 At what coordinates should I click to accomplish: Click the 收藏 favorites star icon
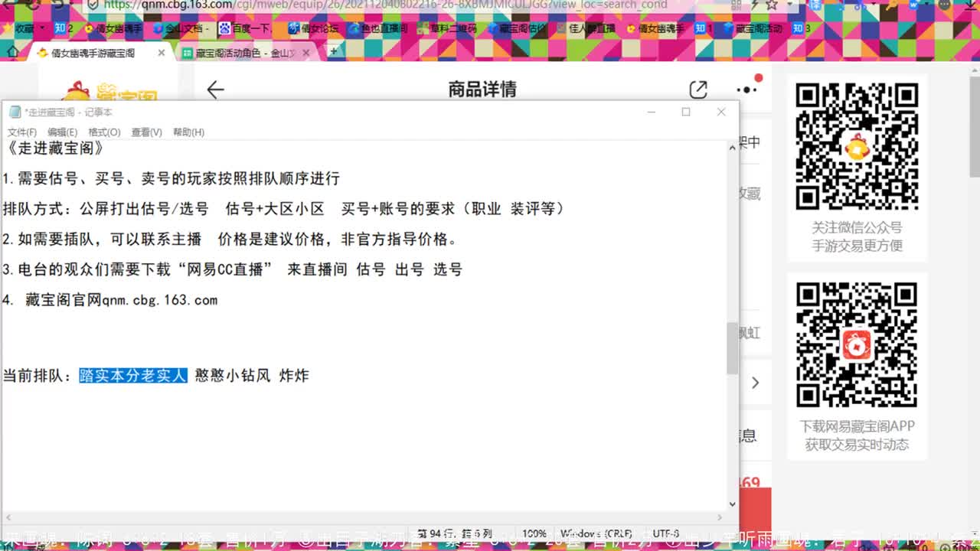pos(8,28)
